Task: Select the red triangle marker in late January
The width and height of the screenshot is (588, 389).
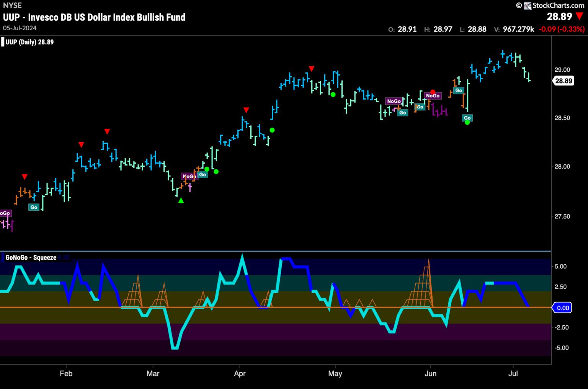Action: 24,177
